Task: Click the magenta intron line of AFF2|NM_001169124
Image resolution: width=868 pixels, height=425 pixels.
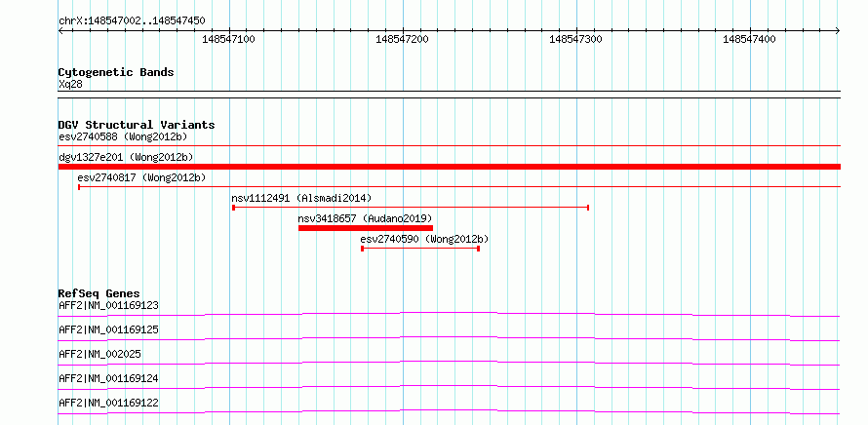Action: pyautogui.click(x=449, y=387)
